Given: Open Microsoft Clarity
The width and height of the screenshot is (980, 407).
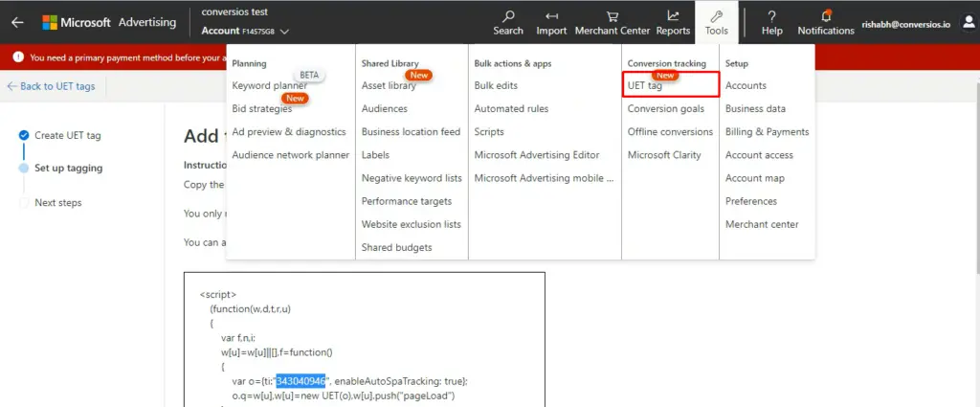Looking at the screenshot, I should click(x=664, y=155).
